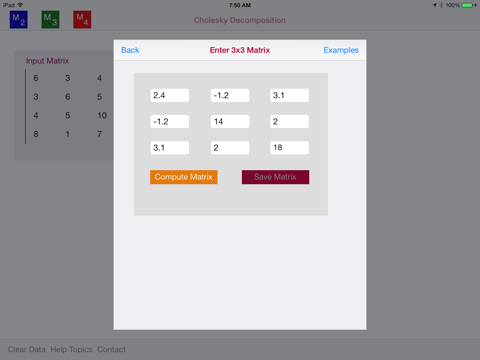Click the 7:50 AM clock
This screenshot has width=480, height=360.
240,5
